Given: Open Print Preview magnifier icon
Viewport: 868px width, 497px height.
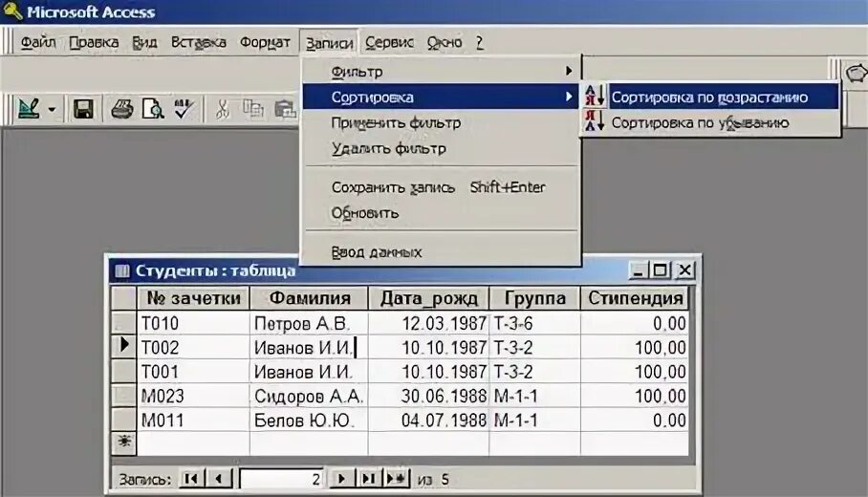Looking at the screenshot, I should (x=153, y=109).
